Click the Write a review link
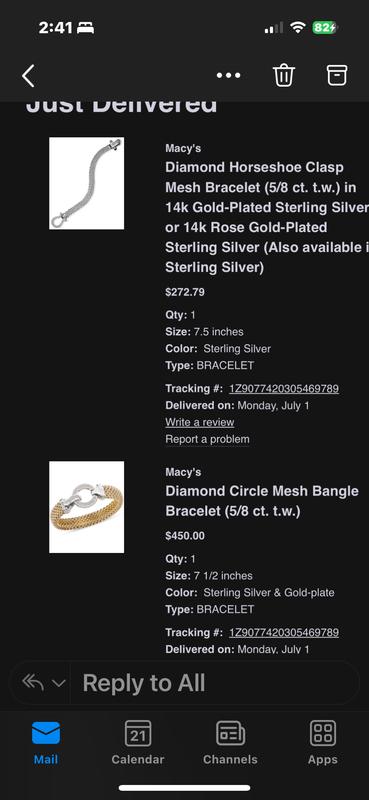This screenshot has height=800, width=369. [200, 422]
